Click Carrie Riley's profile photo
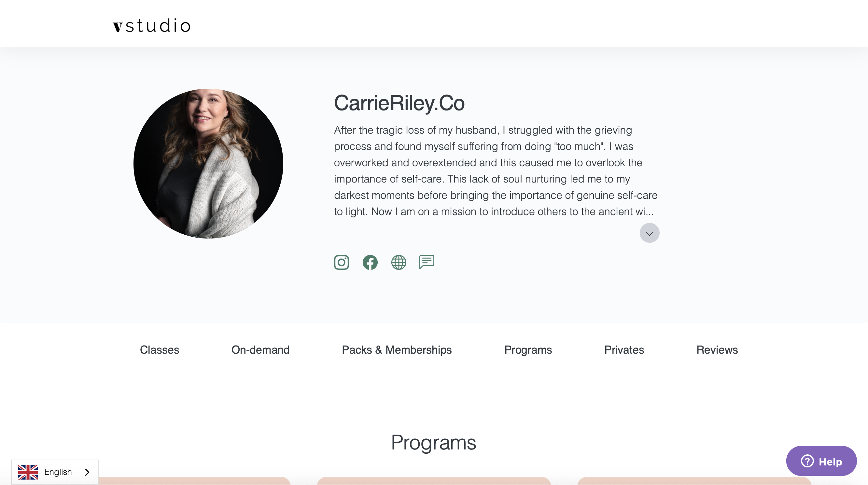The height and width of the screenshot is (485, 868). pos(208,164)
